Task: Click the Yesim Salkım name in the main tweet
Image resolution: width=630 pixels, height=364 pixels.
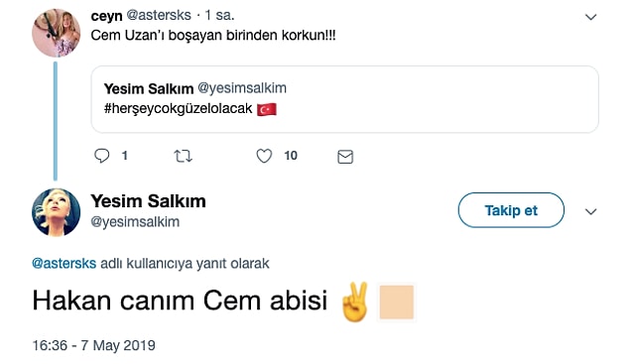Action: [x=148, y=201]
